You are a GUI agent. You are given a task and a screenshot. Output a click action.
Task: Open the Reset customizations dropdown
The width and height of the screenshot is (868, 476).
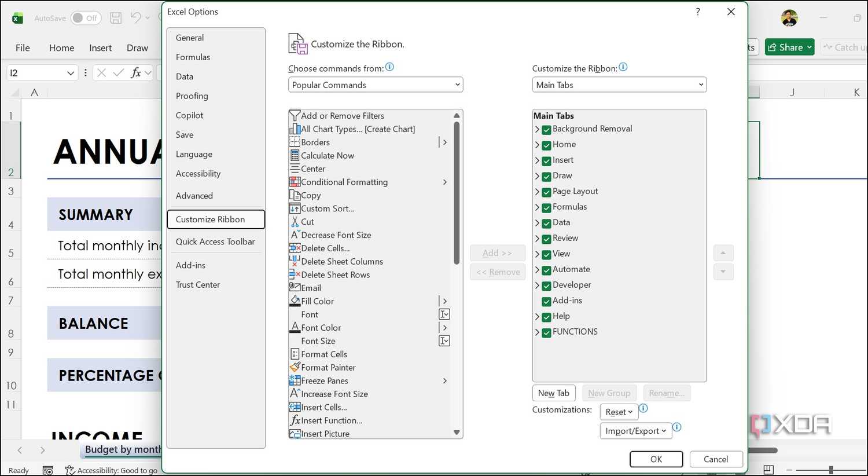pyautogui.click(x=619, y=412)
